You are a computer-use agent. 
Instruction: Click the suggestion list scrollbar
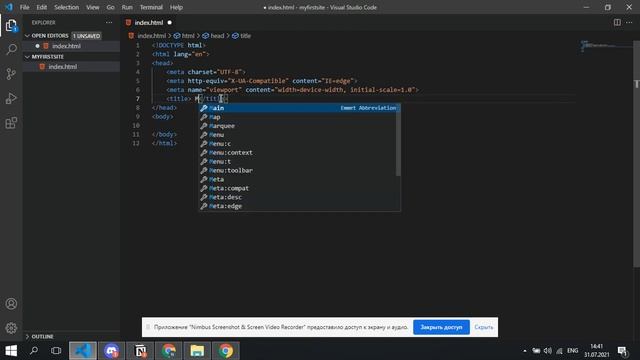398,140
